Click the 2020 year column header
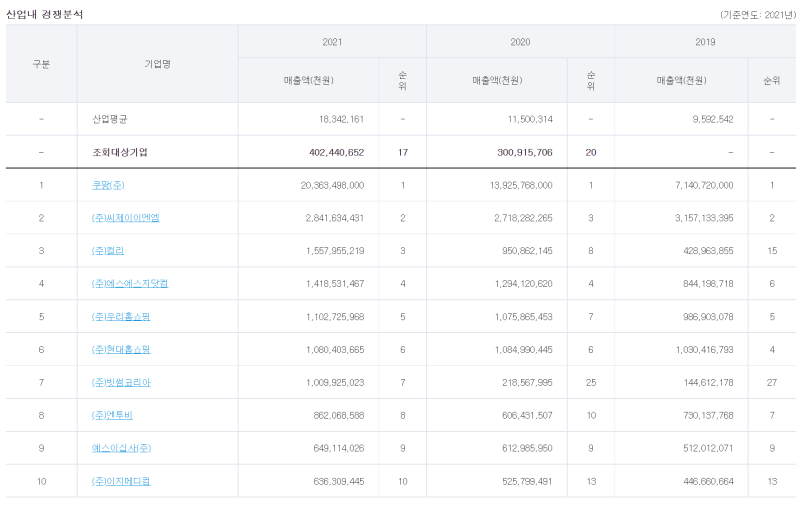 point(520,42)
